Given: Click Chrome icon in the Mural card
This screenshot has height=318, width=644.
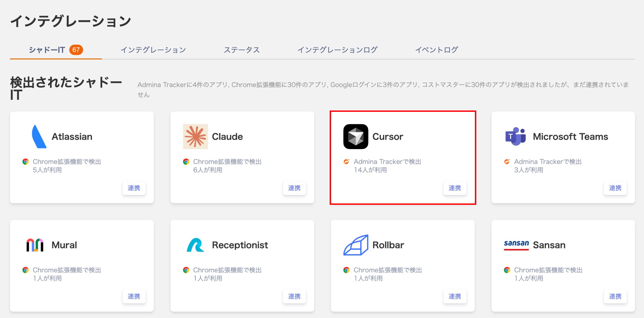Looking at the screenshot, I should point(25,270).
